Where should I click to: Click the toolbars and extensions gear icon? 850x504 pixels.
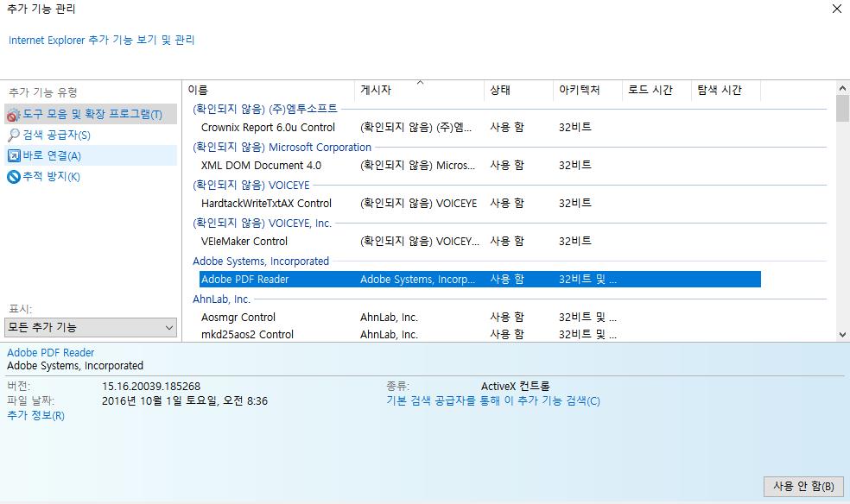(13, 114)
